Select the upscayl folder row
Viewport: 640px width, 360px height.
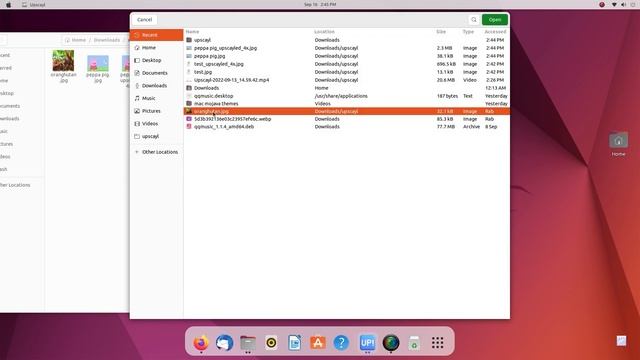pyautogui.click(x=347, y=40)
